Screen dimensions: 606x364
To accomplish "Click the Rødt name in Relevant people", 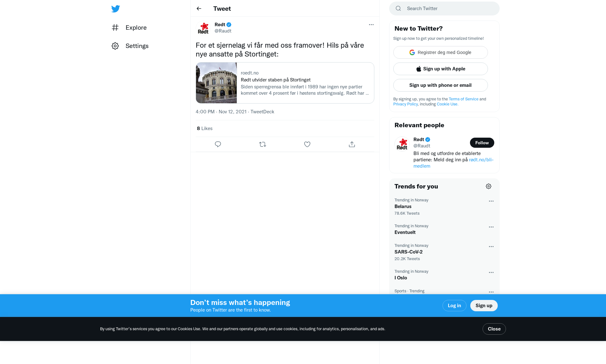I will [419, 140].
